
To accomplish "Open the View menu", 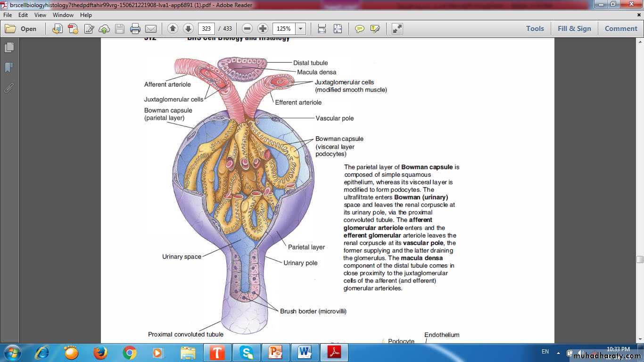I will 40,15.
